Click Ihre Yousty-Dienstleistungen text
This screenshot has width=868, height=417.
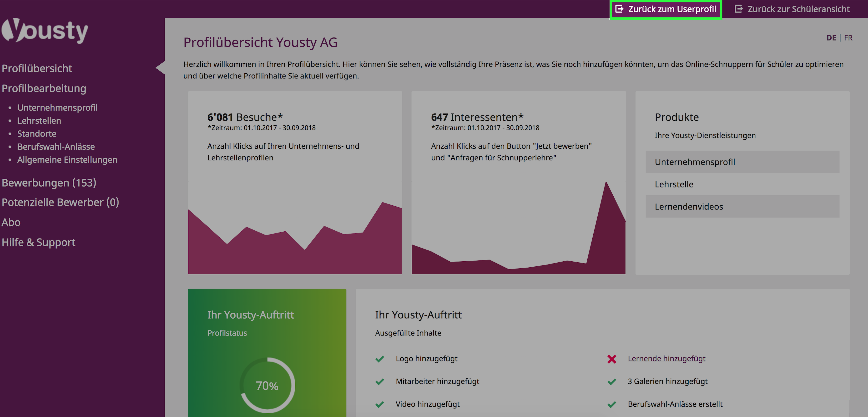point(705,136)
